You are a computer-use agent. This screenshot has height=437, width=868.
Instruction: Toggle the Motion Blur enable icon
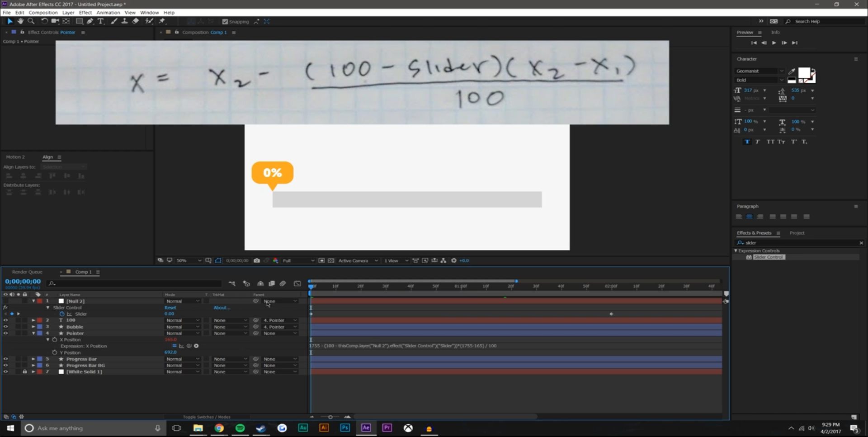pos(283,284)
